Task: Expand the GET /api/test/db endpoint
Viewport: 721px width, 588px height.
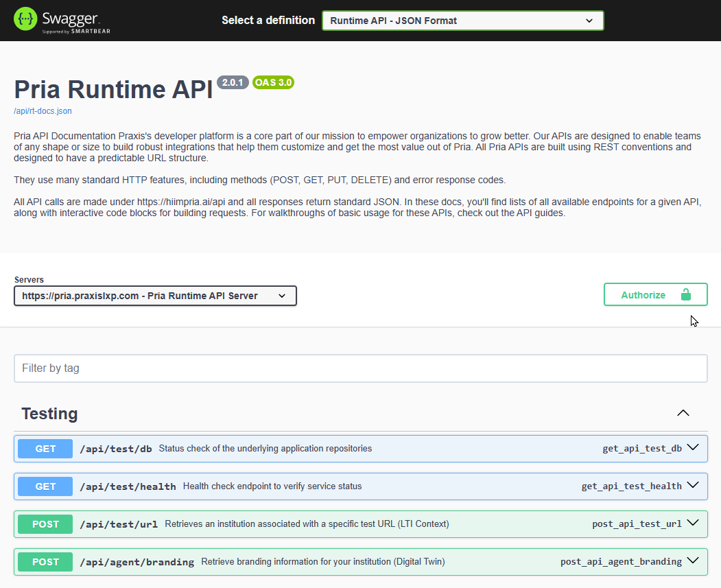Action: tap(361, 449)
